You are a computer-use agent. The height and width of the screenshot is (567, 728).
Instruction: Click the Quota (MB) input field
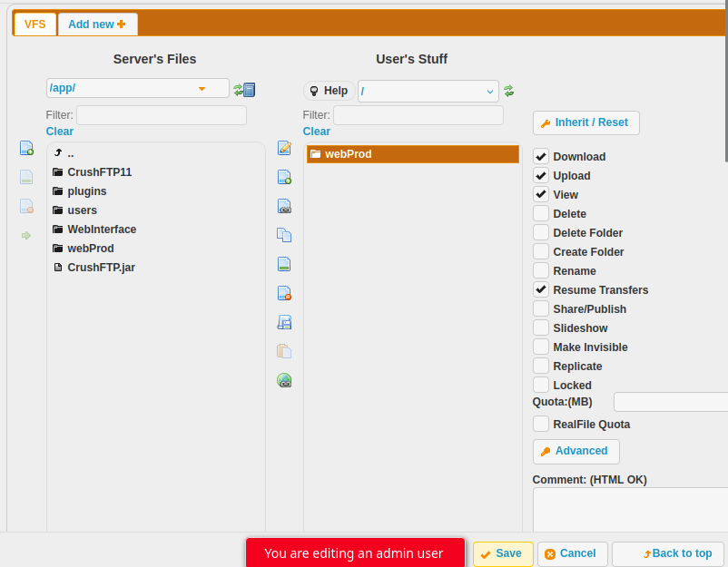[x=670, y=402]
